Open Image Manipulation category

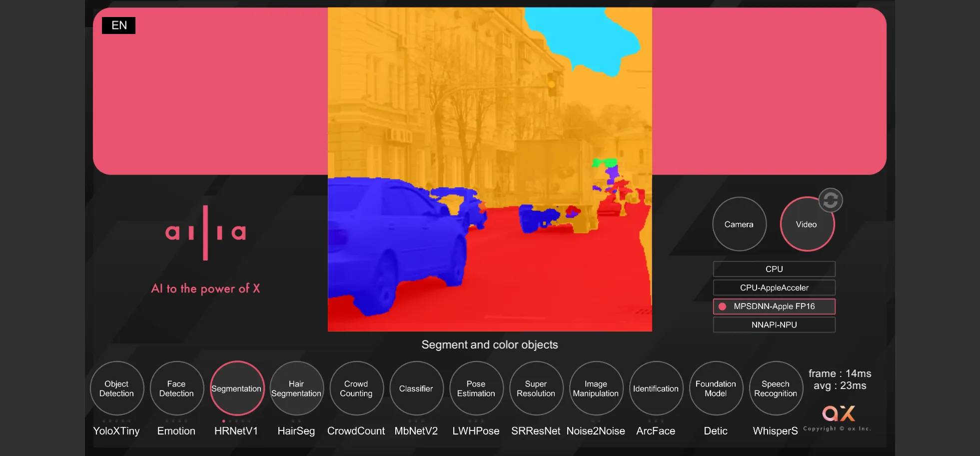click(596, 388)
